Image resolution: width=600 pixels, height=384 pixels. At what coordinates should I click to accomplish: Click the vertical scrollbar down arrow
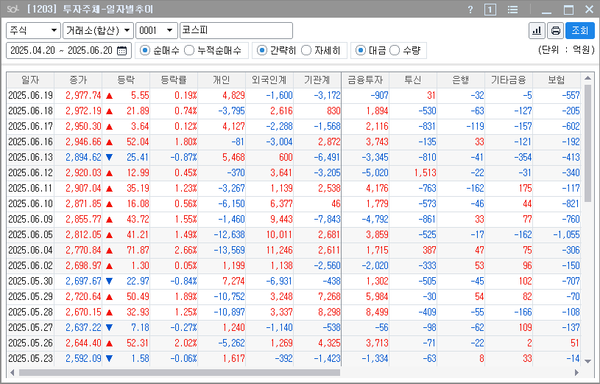(588, 361)
